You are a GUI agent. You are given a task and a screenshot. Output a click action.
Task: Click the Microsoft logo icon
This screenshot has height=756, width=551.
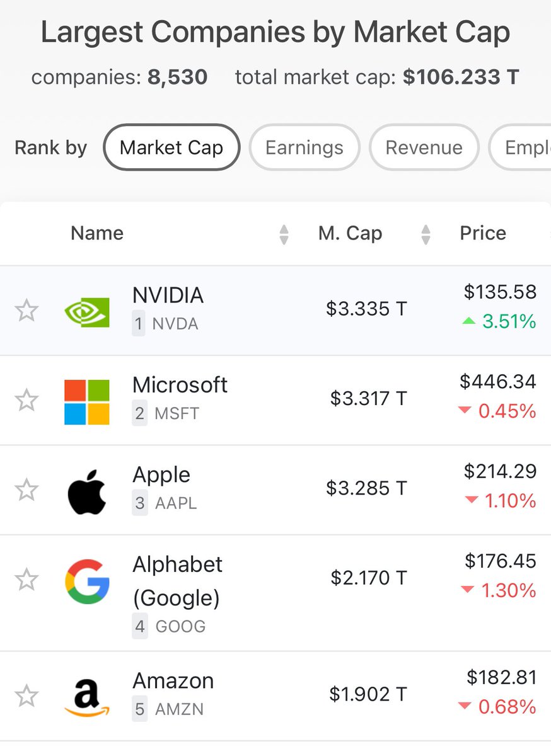(87, 402)
